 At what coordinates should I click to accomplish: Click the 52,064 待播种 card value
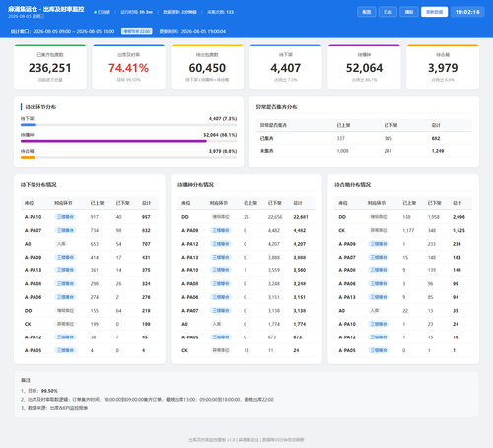pyautogui.click(x=364, y=68)
